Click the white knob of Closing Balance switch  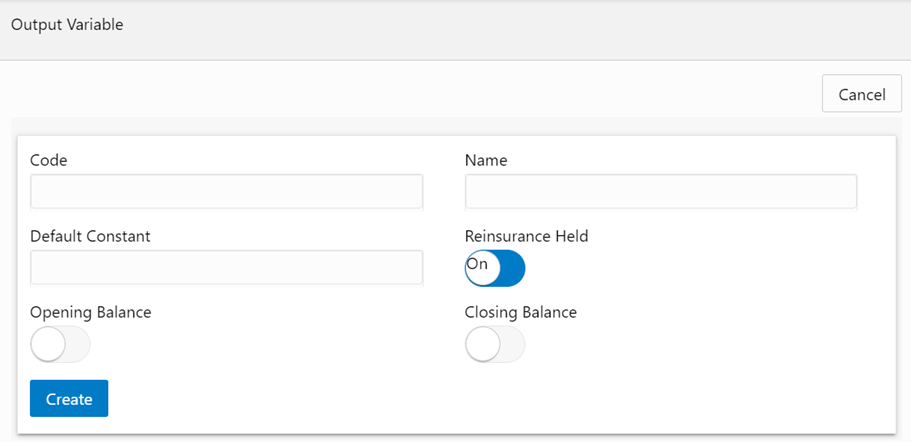pyautogui.click(x=482, y=345)
